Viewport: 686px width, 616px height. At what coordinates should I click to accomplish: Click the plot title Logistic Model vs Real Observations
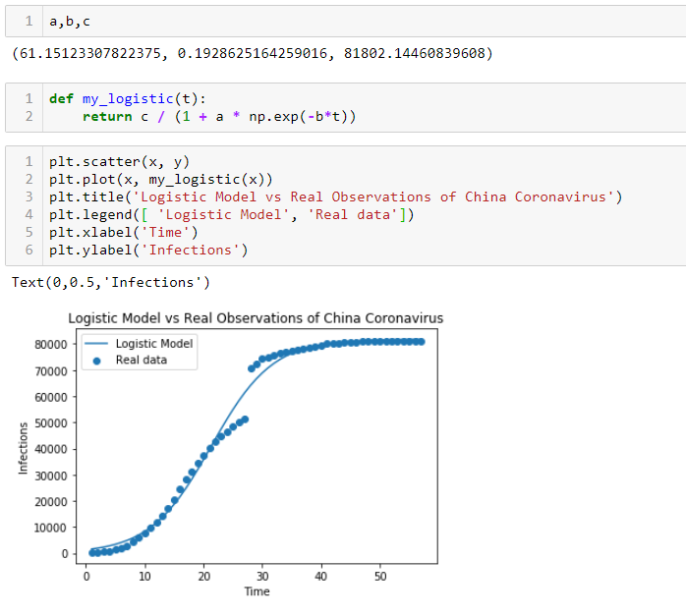256,318
